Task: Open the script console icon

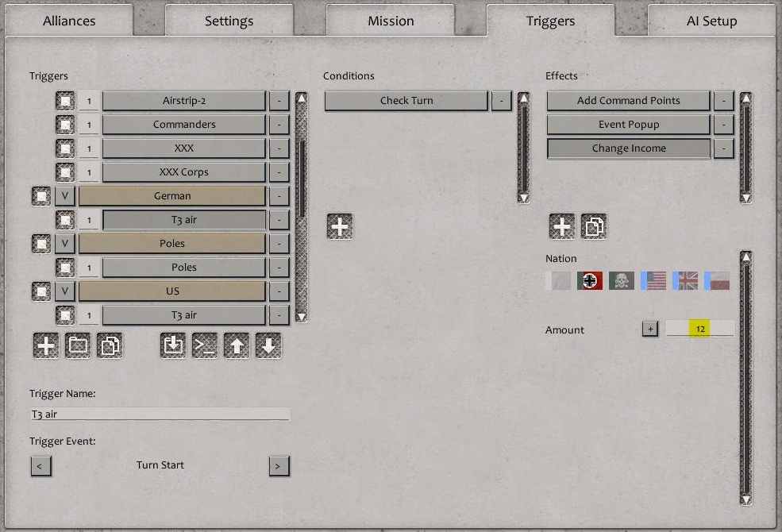Action: click(x=205, y=345)
